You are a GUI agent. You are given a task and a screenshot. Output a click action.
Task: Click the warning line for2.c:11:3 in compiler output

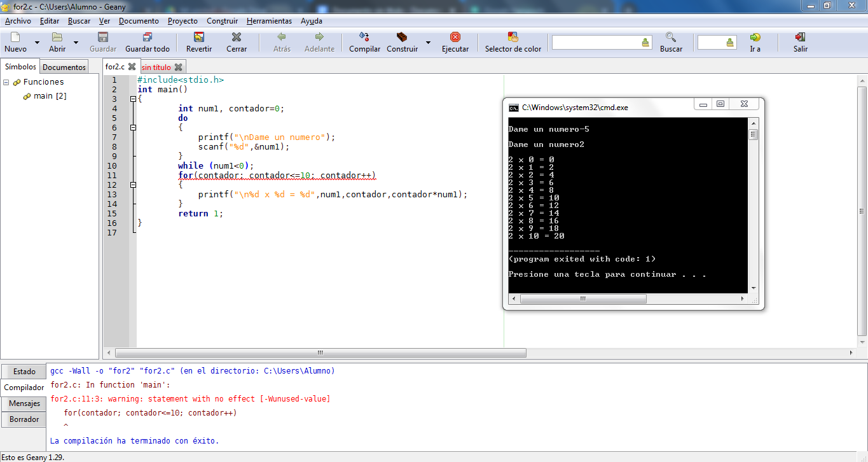[190, 399]
